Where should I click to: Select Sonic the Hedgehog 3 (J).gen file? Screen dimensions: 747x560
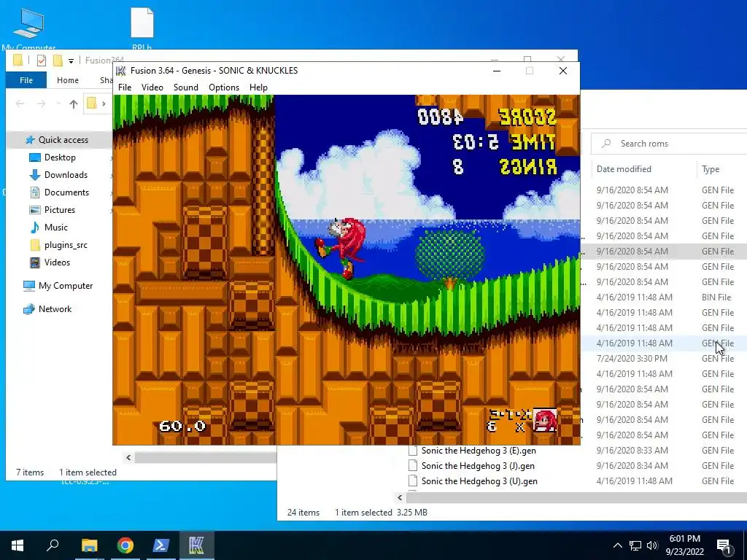click(478, 466)
